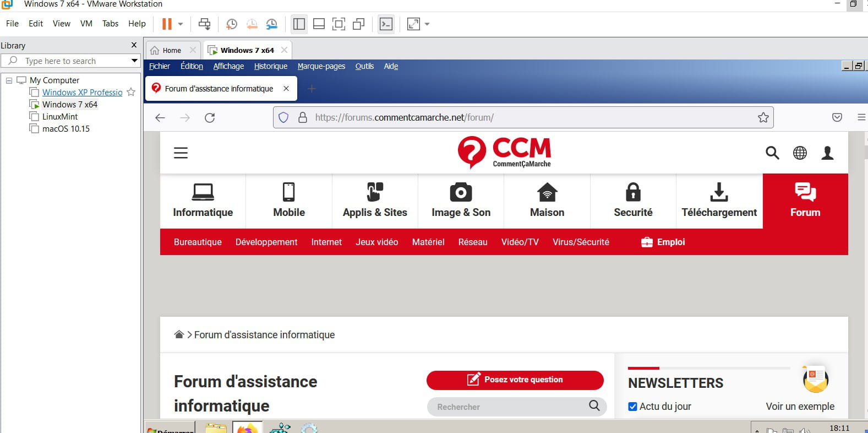Open the Emploi link
Image resolution: width=868 pixels, height=433 pixels.
point(663,242)
